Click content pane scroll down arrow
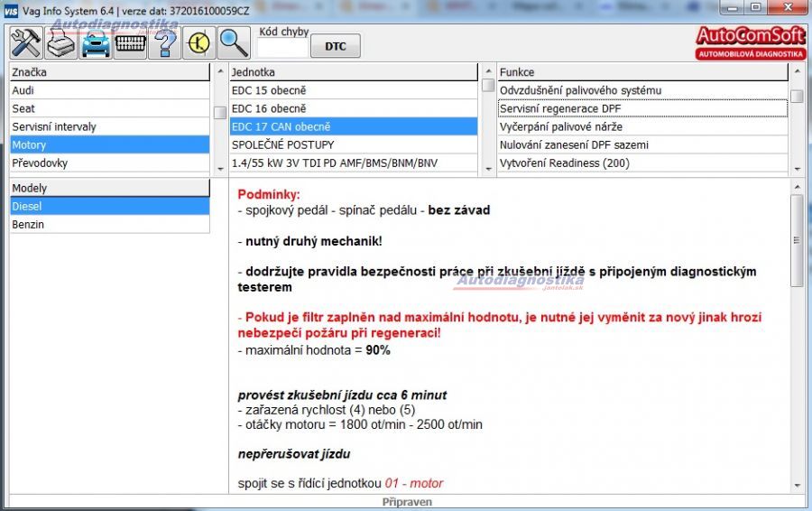812x511 pixels. (797, 486)
